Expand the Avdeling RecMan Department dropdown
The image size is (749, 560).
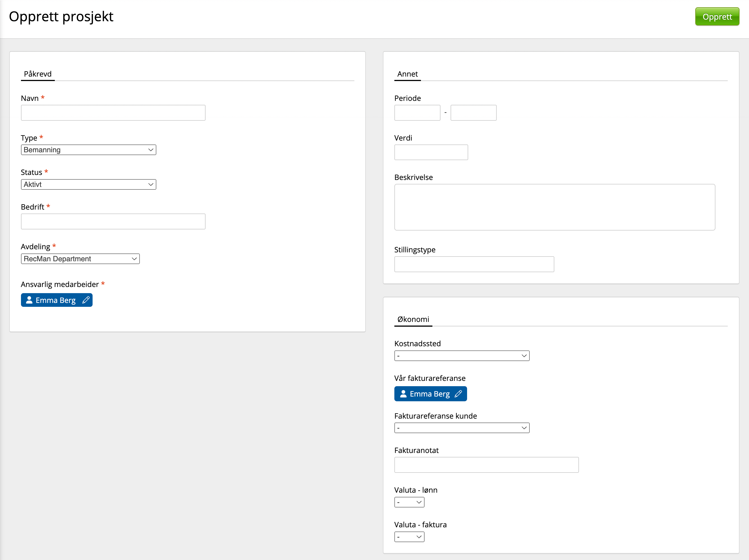[x=80, y=259]
